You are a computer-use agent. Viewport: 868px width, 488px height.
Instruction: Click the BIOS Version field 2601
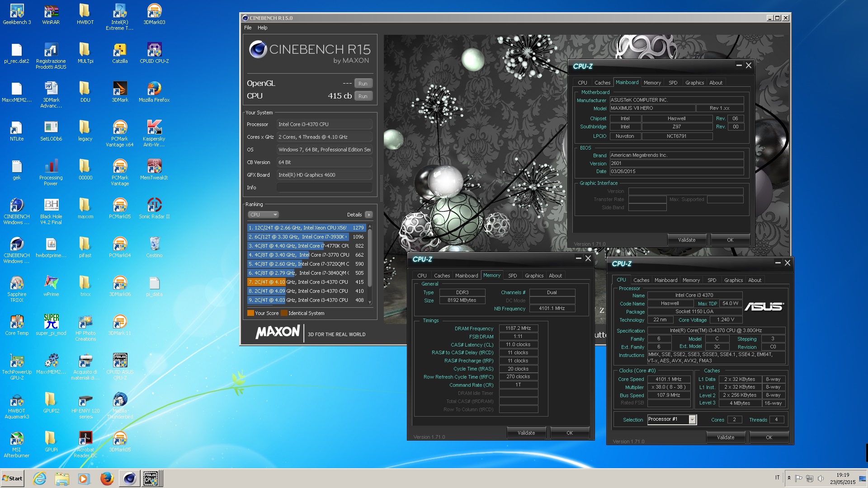click(676, 164)
